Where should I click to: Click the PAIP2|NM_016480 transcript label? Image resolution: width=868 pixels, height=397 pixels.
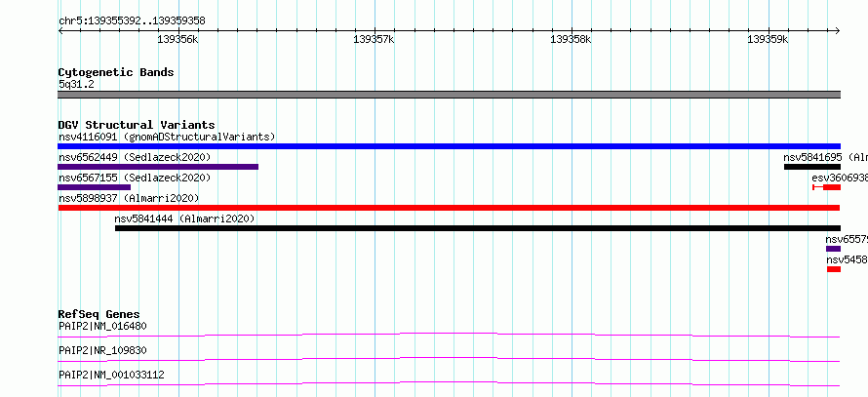102,326
